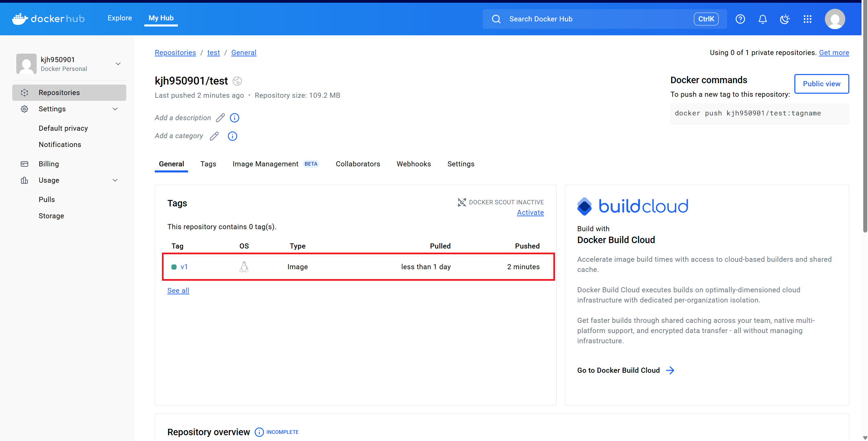
Task: Click the pencil icon beside Add a description
Action: click(x=220, y=118)
